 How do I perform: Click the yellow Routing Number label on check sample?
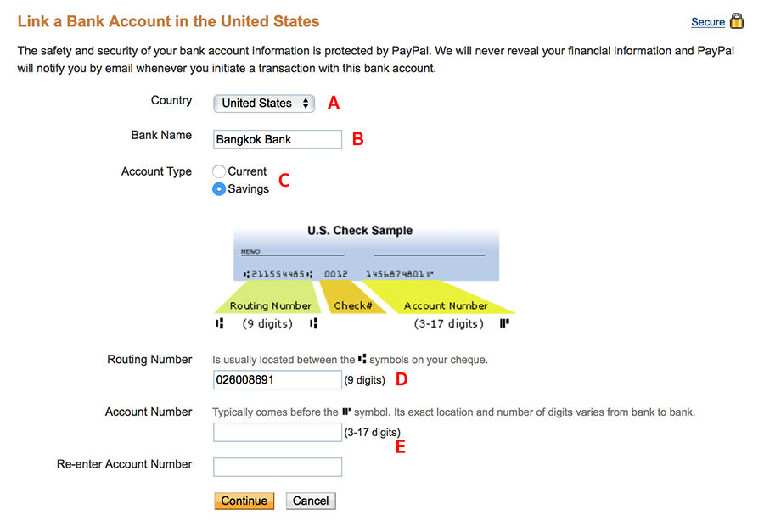pos(271,305)
